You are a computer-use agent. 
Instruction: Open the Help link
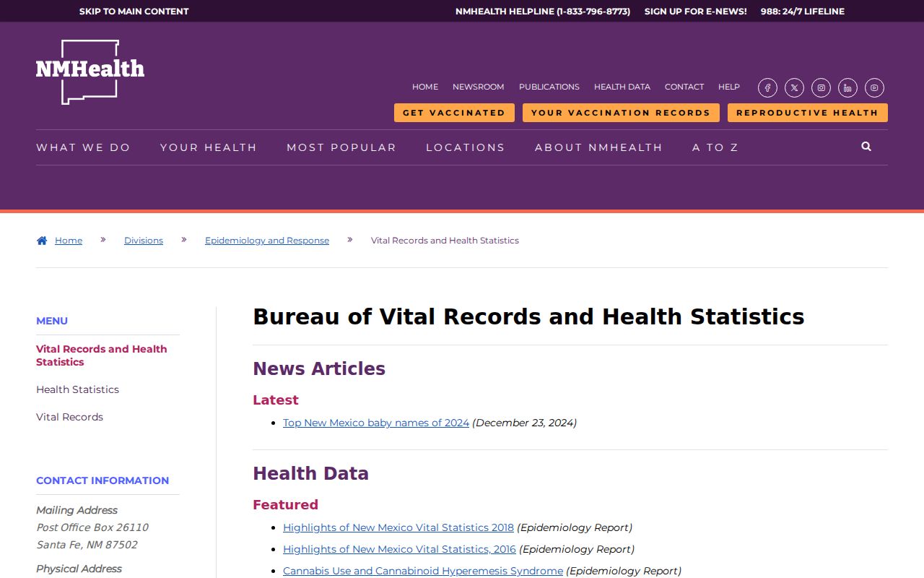[729, 87]
